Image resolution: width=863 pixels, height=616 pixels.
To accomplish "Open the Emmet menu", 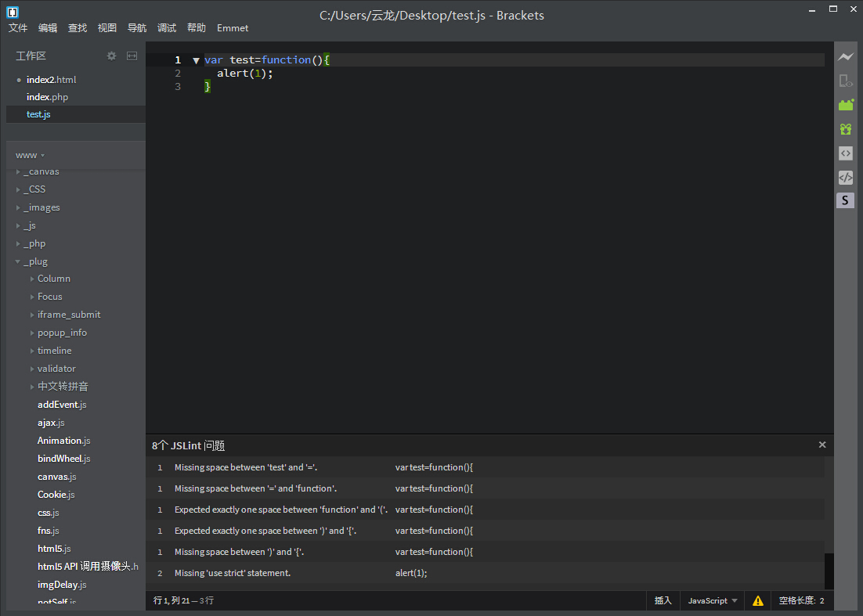I will coord(233,27).
